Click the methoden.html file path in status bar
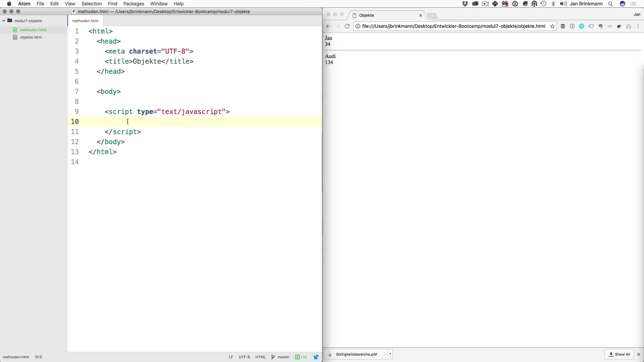The width and height of the screenshot is (644, 362). [16, 357]
